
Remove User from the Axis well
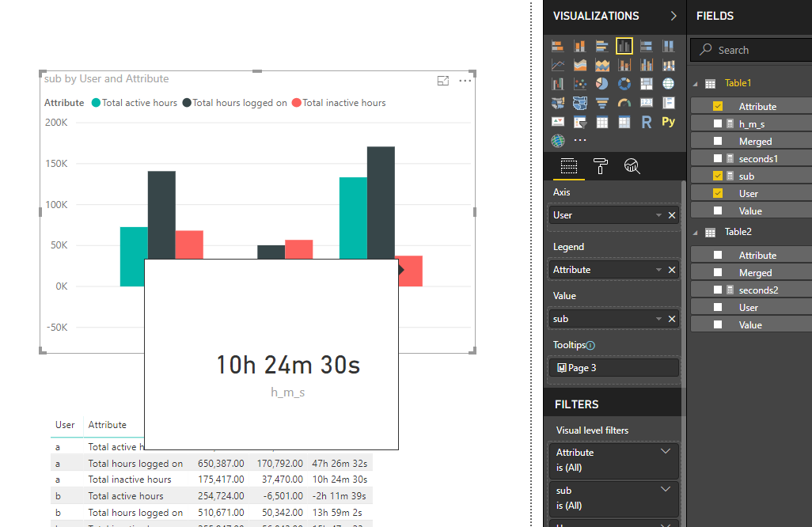click(672, 215)
